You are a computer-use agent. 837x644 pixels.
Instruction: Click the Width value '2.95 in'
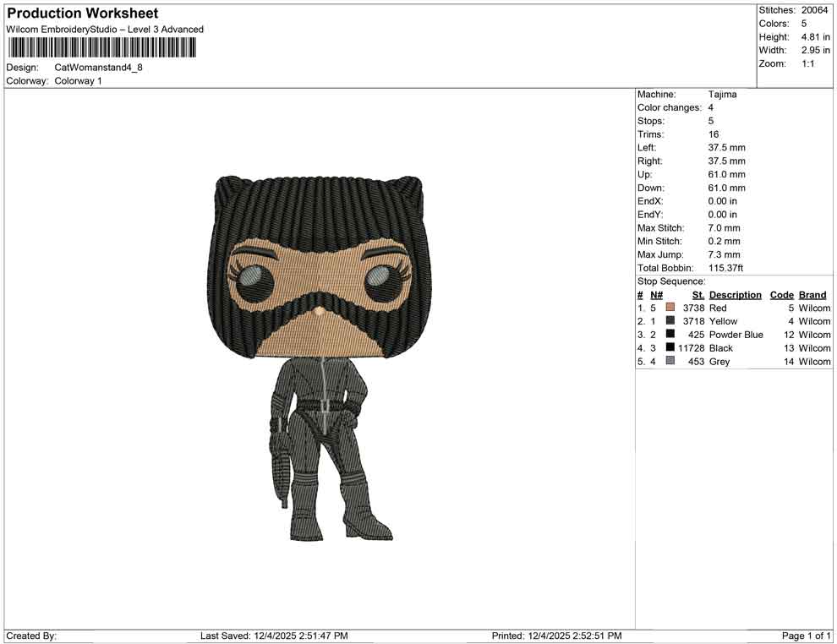pos(815,50)
